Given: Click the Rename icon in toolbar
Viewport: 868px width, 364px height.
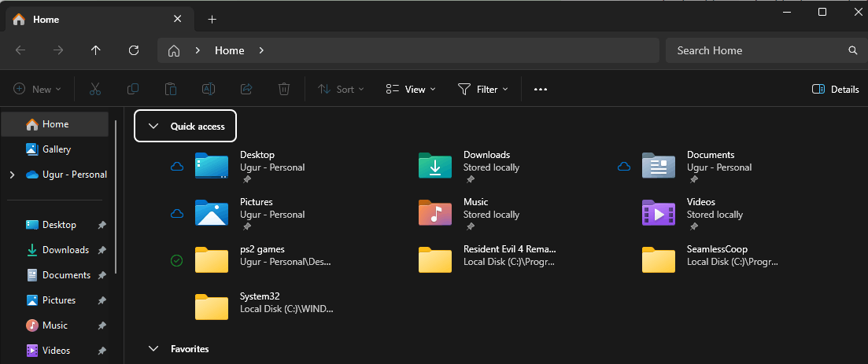Looking at the screenshot, I should (208, 89).
